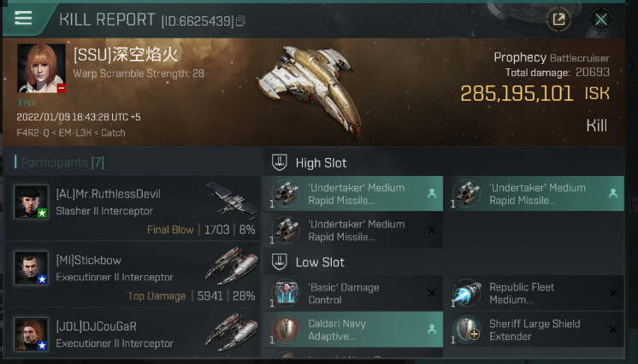Collapse the High Slot section
This screenshot has height=364, width=638.
pos(279,162)
